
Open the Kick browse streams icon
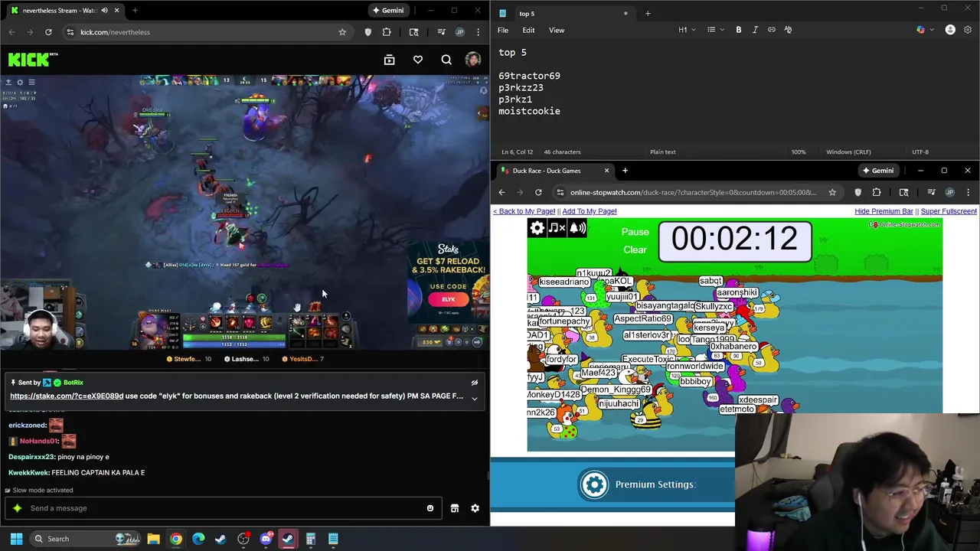click(x=389, y=60)
